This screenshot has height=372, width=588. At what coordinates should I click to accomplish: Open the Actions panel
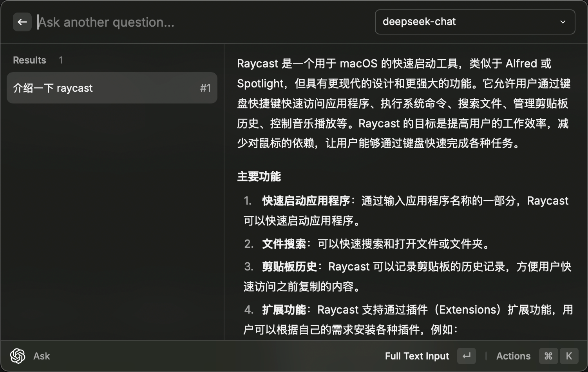click(x=513, y=356)
